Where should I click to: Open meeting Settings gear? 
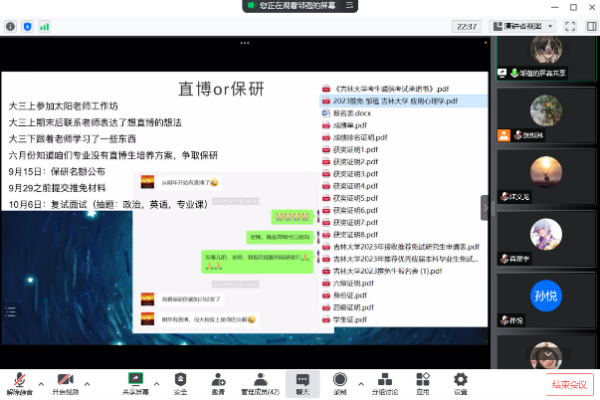pyautogui.click(x=460, y=380)
